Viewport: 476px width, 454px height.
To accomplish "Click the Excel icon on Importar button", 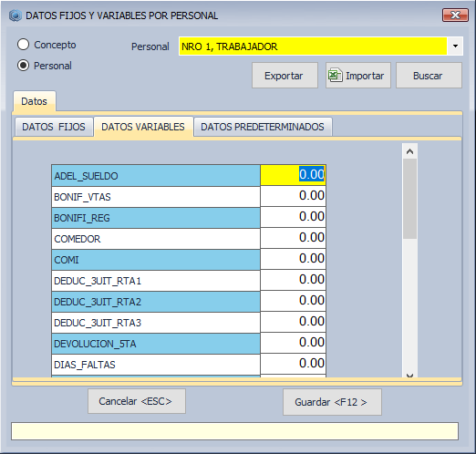I will coord(336,76).
